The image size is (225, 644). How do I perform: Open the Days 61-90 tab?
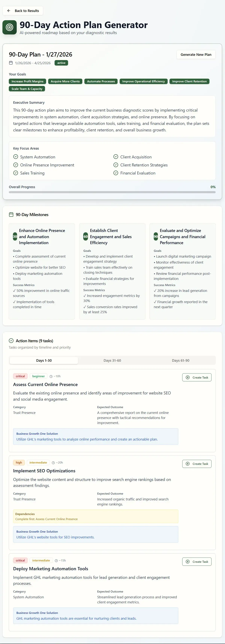[x=180, y=360]
